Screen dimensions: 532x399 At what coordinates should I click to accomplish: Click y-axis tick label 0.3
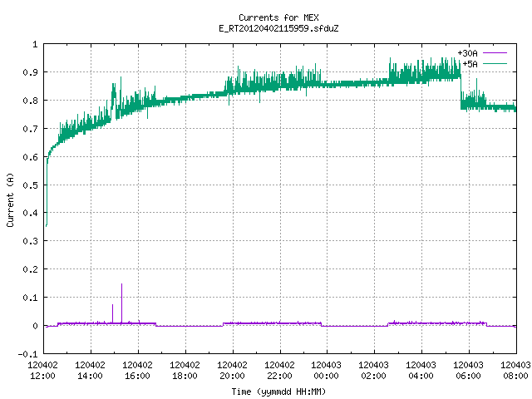click(x=30, y=241)
